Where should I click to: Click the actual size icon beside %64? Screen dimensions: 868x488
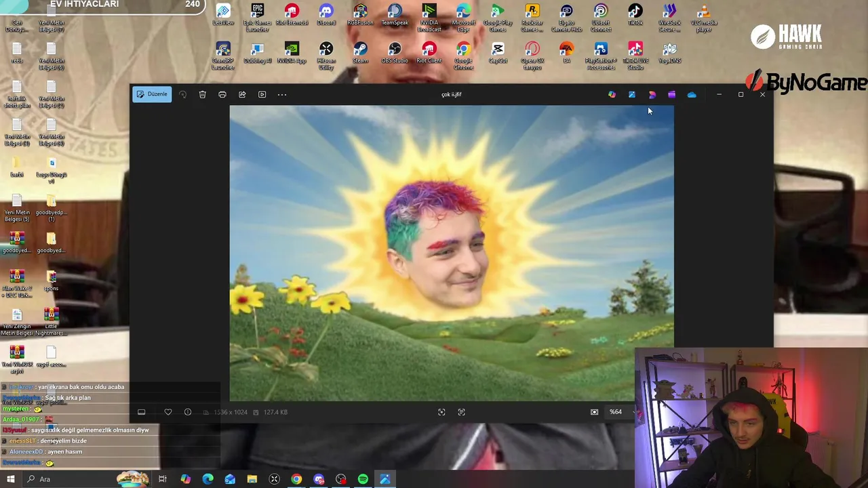click(x=594, y=412)
